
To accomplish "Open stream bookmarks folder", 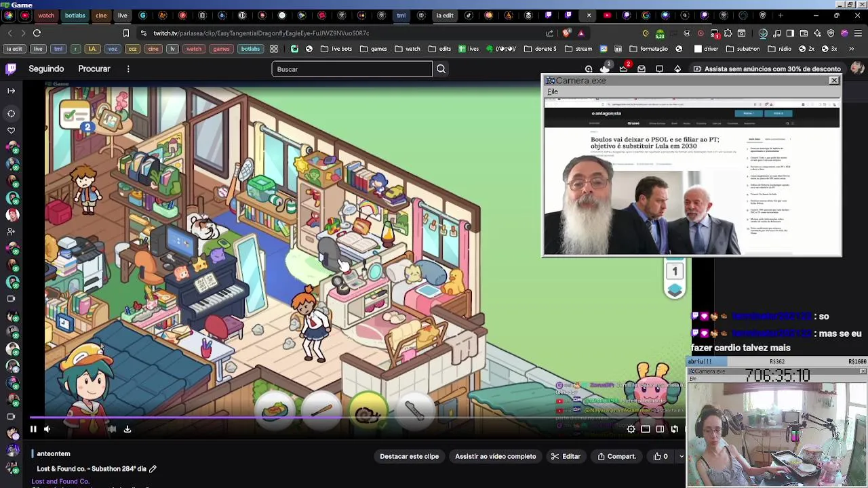I will [578, 49].
